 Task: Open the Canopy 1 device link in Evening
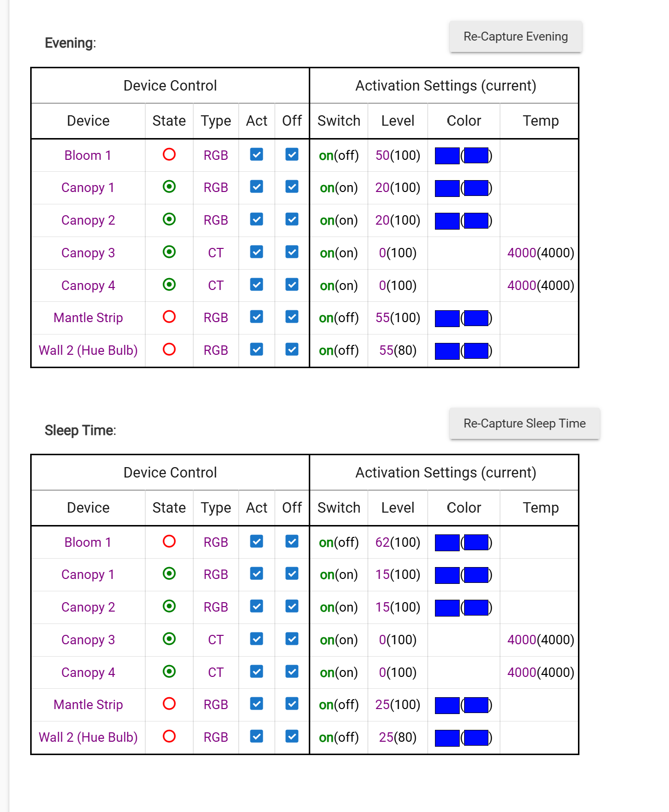[x=88, y=188]
